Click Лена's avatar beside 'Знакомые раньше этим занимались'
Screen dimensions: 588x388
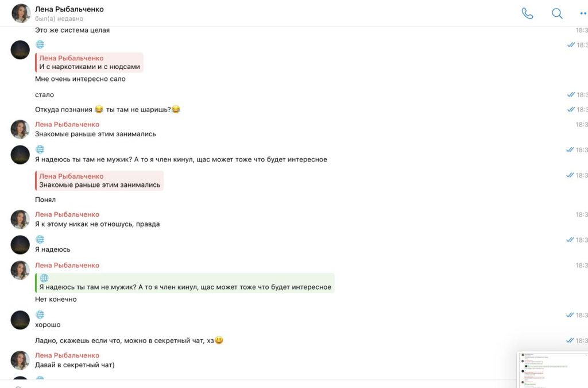(x=20, y=129)
